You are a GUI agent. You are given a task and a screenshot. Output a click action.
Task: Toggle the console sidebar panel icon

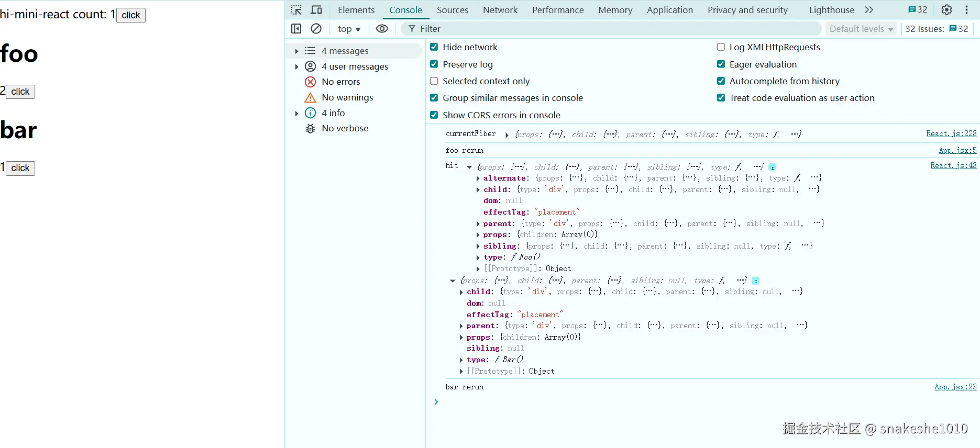coord(296,29)
